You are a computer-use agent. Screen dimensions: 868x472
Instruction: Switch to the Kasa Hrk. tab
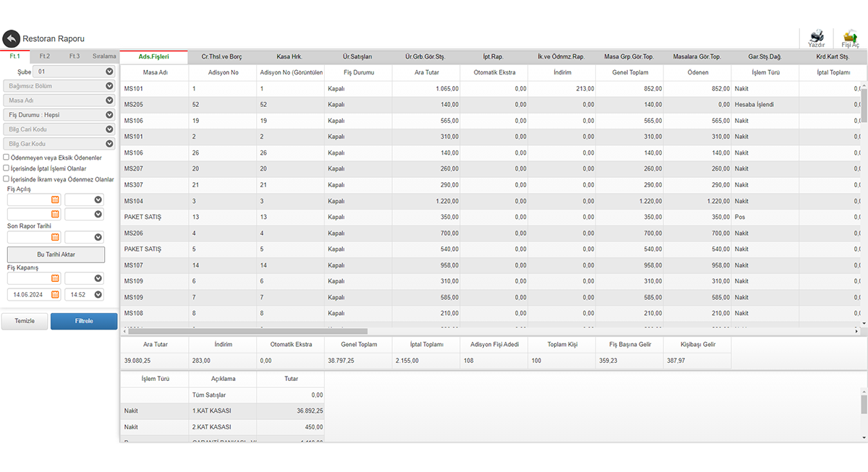point(289,56)
